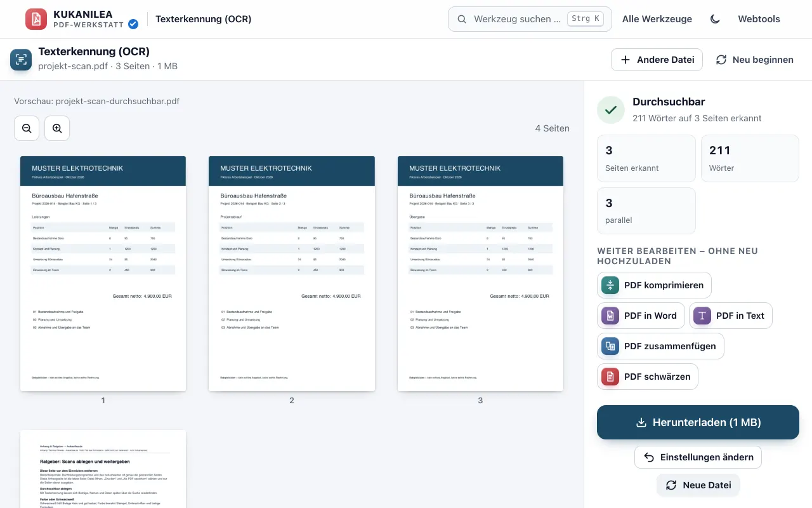The width and height of the screenshot is (812, 508).
Task: Click the '3 parallel' statistics card
Action: point(646,211)
